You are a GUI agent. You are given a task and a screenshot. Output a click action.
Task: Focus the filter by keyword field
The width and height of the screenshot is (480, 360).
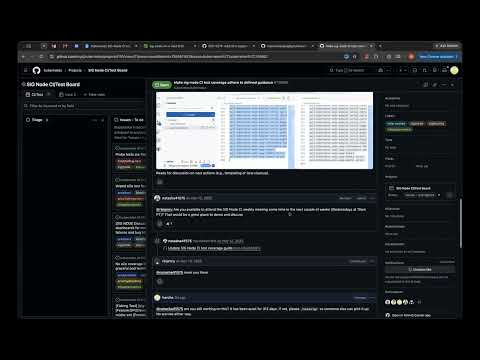pyautogui.click(x=83, y=106)
